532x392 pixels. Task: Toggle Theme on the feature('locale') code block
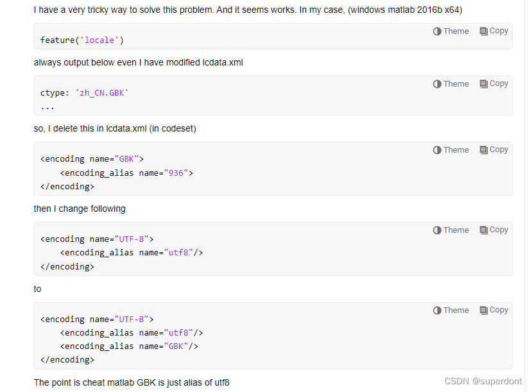point(450,31)
